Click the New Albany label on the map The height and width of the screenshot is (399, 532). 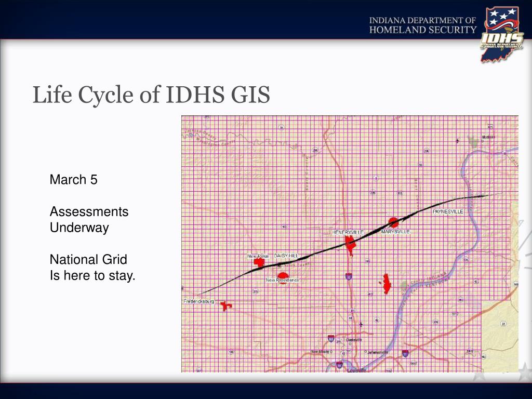[x=320, y=352]
